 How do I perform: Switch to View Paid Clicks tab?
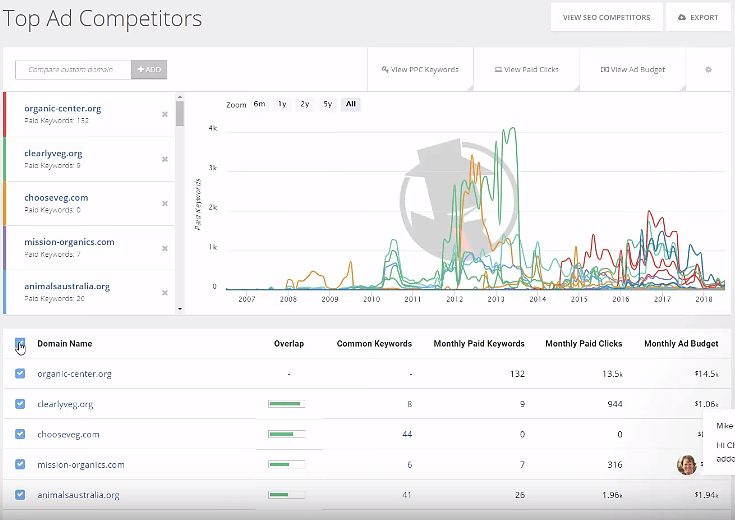pyautogui.click(x=526, y=69)
